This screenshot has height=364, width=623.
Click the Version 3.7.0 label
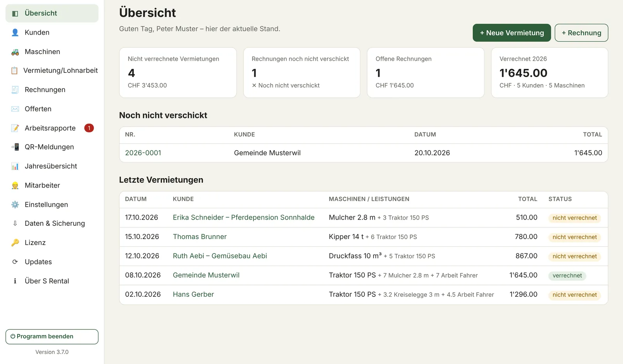tap(52, 352)
